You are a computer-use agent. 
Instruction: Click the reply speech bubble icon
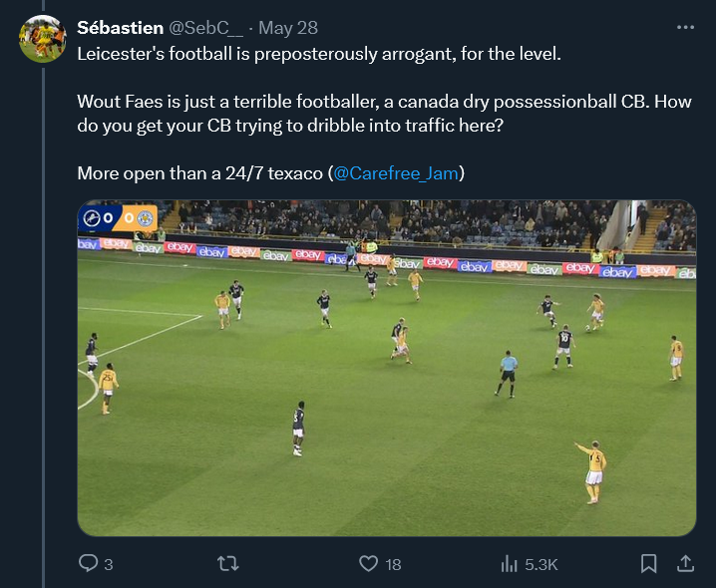coord(89,564)
